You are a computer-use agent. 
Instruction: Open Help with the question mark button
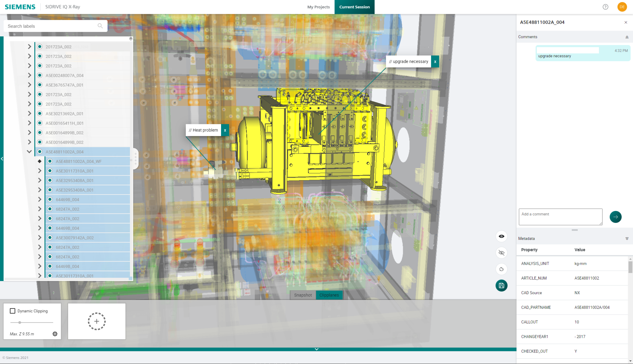tap(606, 7)
